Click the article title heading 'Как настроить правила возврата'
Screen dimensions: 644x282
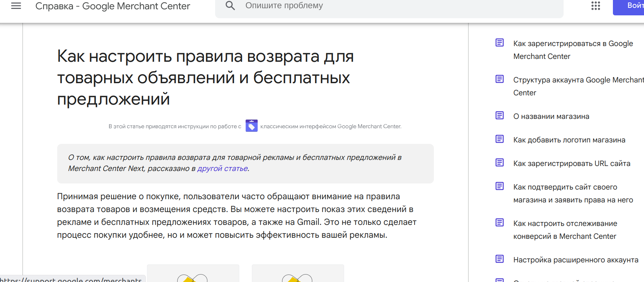coord(205,77)
